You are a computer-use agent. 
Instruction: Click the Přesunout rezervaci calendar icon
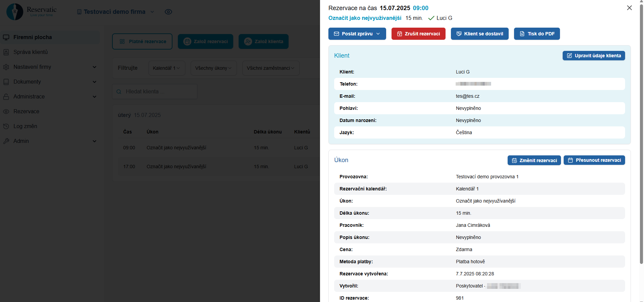point(570,160)
